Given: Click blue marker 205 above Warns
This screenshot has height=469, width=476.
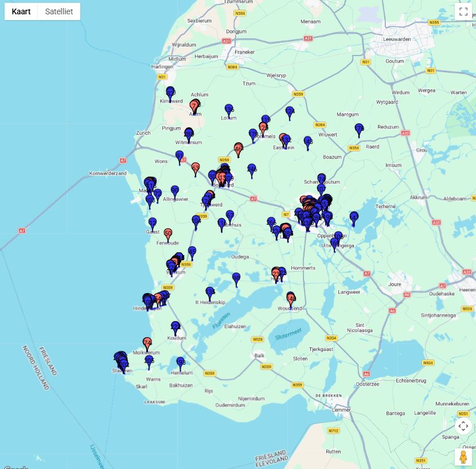Looking at the screenshot, I should 149,361.
